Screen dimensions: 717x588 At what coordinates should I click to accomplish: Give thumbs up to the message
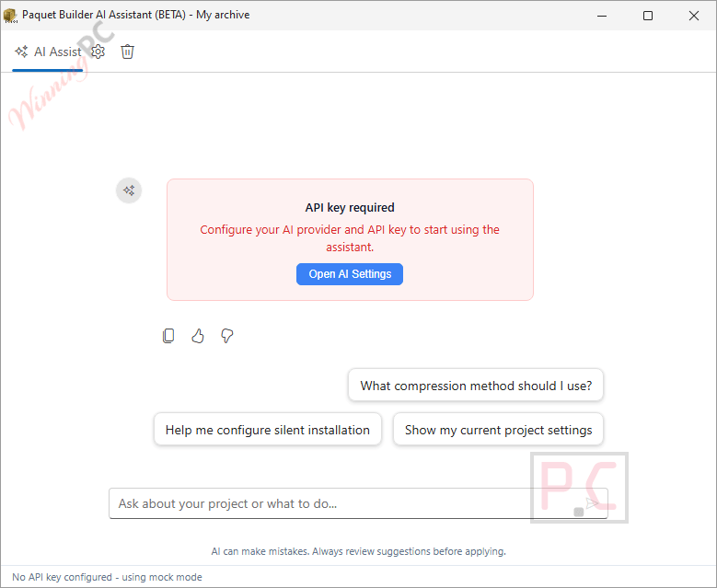[198, 336]
